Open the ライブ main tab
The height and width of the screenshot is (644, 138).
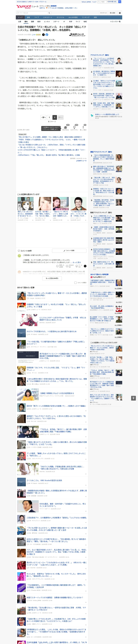click(37, 17)
